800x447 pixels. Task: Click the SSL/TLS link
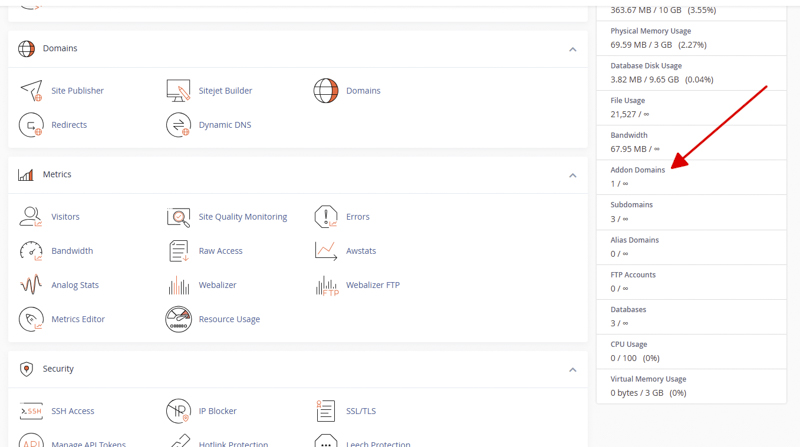pyautogui.click(x=361, y=411)
